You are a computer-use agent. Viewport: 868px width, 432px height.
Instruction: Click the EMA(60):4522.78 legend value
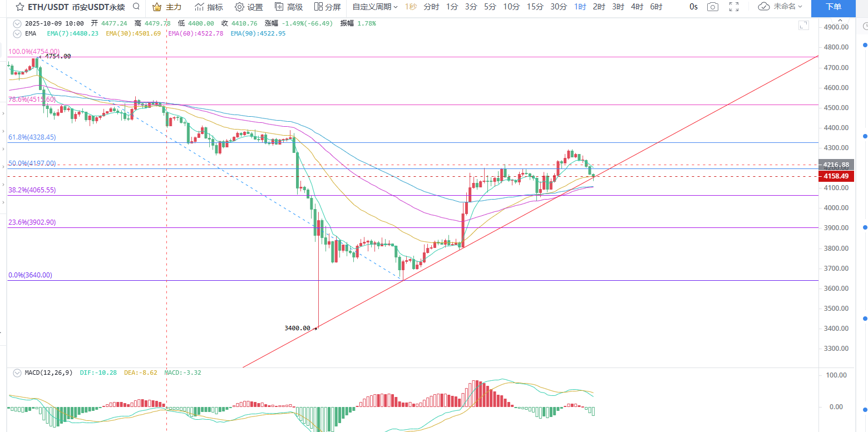click(195, 33)
